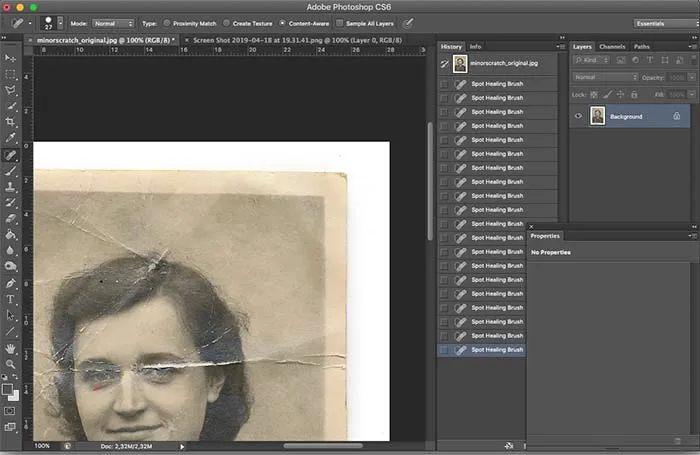700x455 pixels.
Task: Select the Blur tool
Action: click(10, 250)
